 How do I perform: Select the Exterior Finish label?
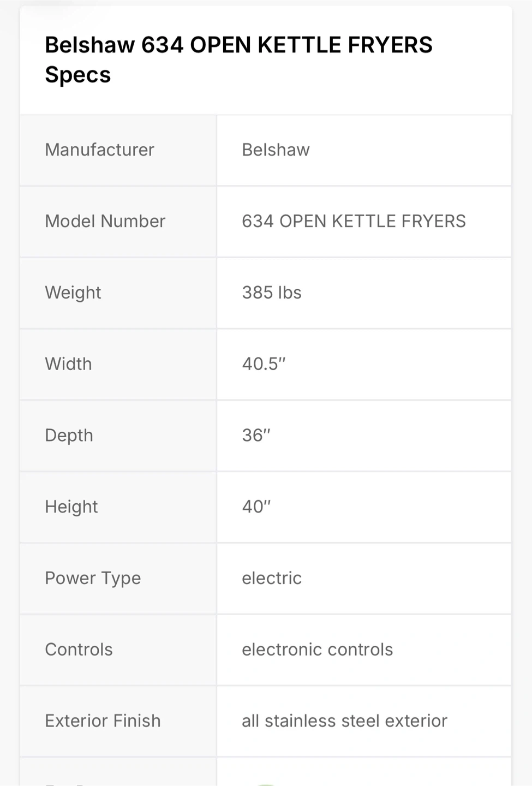pyautogui.click(x=103, y=721)
